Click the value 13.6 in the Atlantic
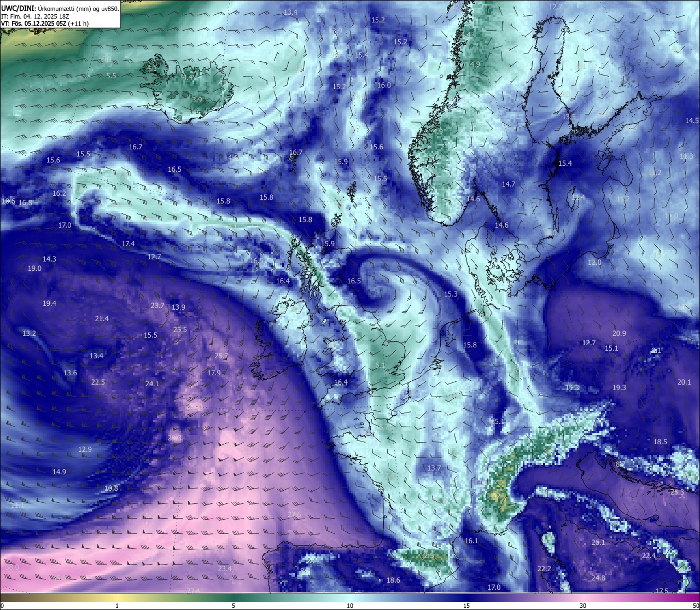The height and width of the screenshot is (610, 700). pos(70,373)
